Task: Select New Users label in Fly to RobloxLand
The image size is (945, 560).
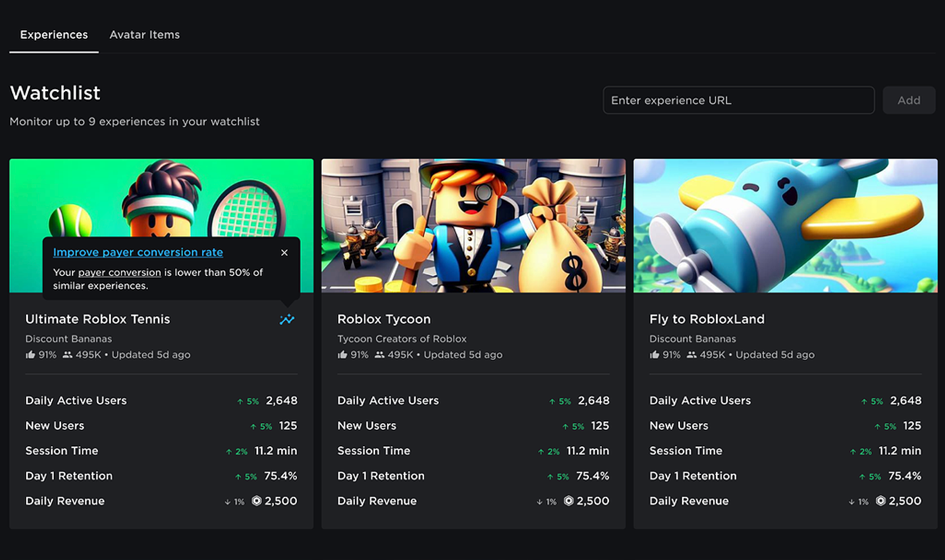Action: [x=678, y=426]
